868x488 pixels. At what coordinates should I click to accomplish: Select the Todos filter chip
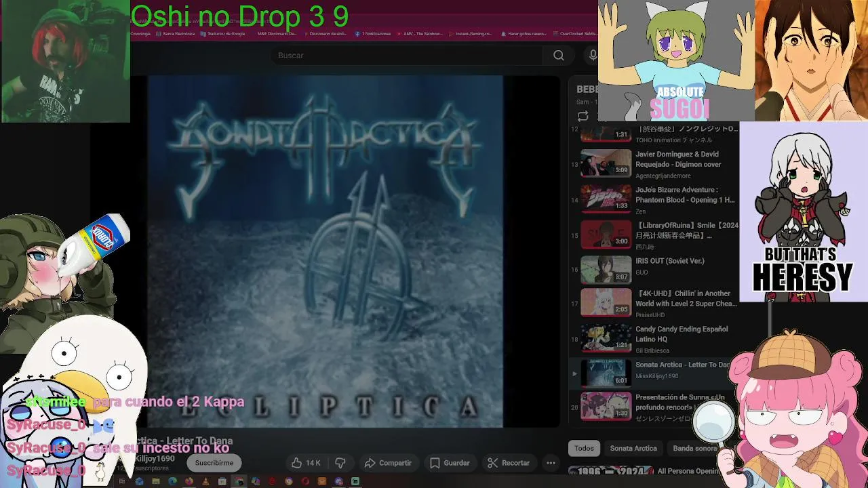(x=584, y=448)
